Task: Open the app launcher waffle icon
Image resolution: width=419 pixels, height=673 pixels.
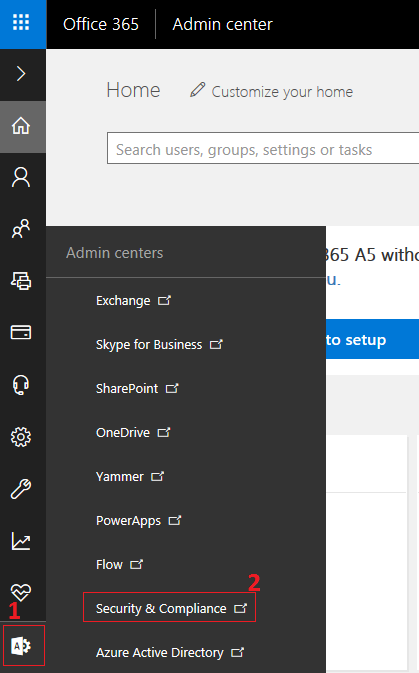Action: [x=21, y=22]
